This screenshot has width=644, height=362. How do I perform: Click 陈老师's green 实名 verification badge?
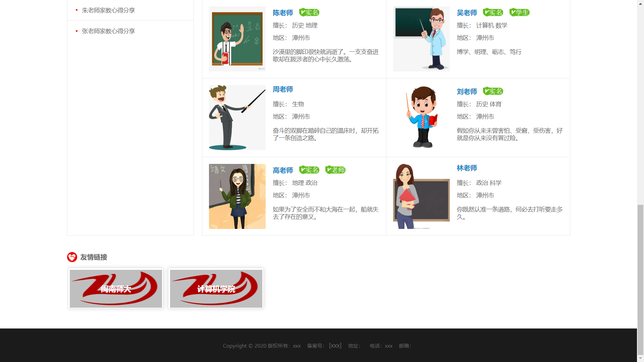[x=309, y=12]
